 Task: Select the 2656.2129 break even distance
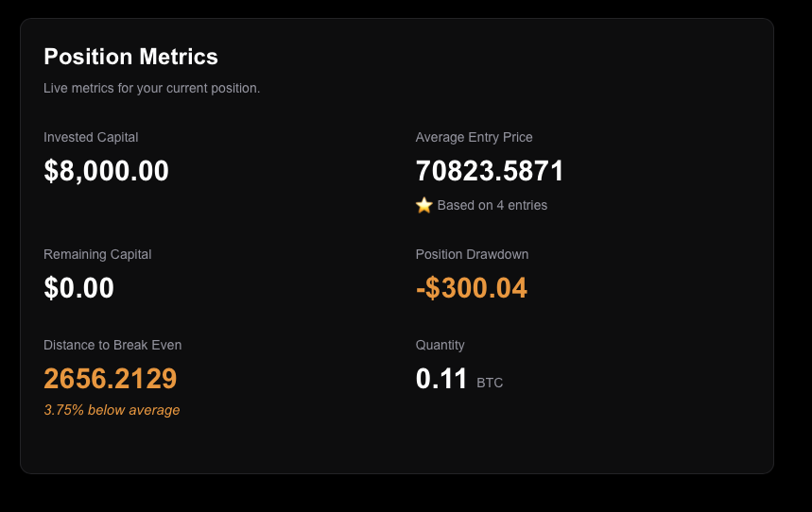tap(111, 379)
